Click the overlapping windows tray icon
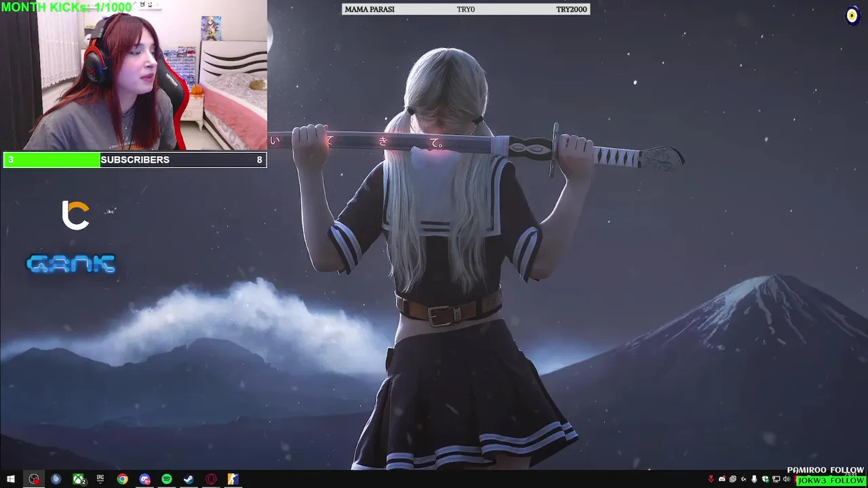 [x=733, y=479]
